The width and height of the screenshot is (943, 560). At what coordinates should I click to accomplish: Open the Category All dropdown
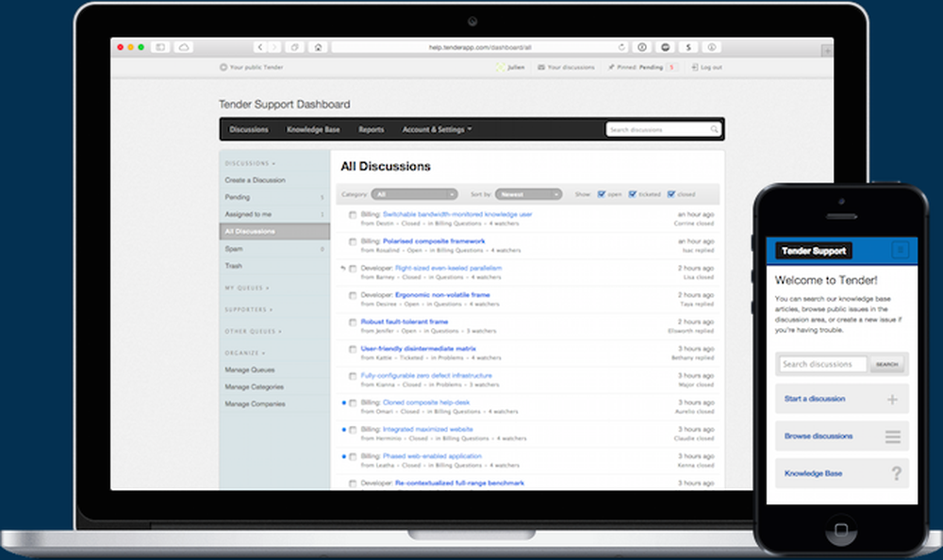(415, 193)
